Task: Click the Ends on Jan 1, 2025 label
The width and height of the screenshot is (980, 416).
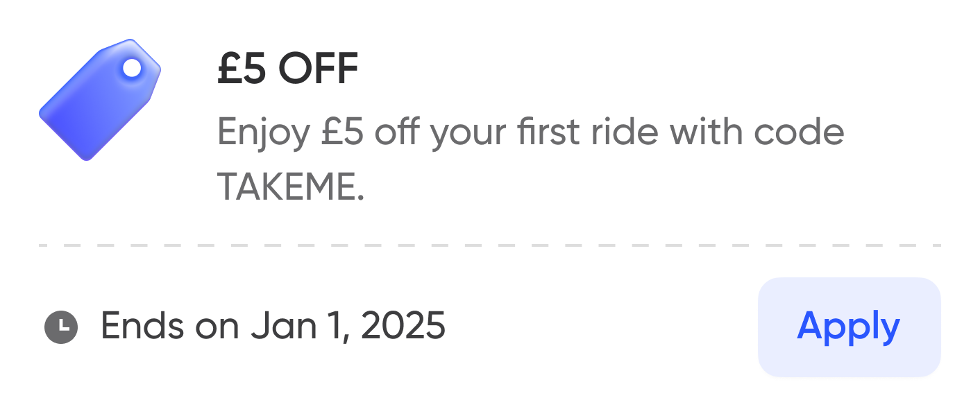Action: 273,326
